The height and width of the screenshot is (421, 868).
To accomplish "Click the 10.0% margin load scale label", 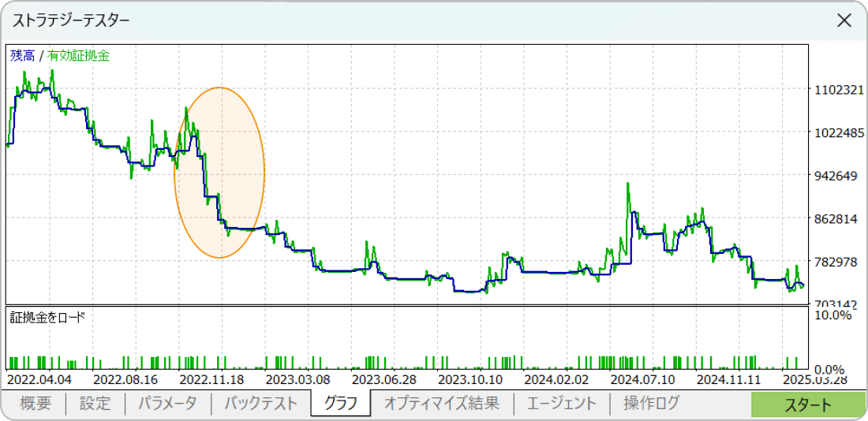I will pyautogui.click(x=832, y=315).
